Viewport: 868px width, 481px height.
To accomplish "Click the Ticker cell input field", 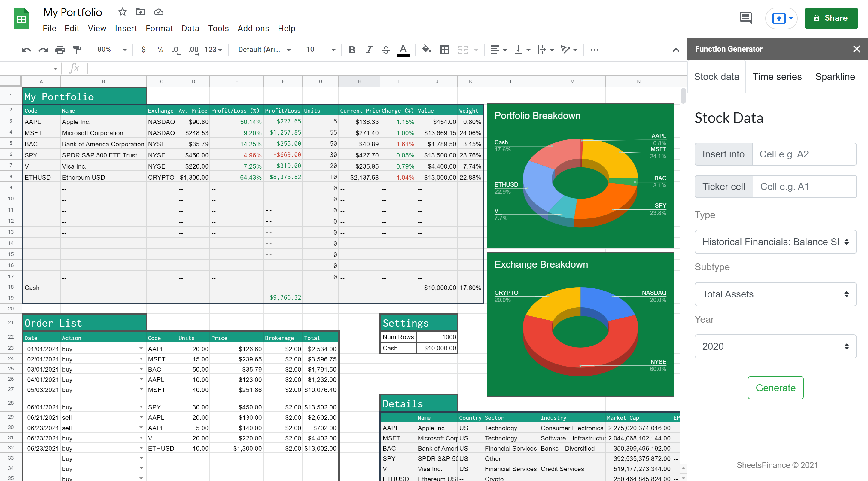I will tap(804, 186).
